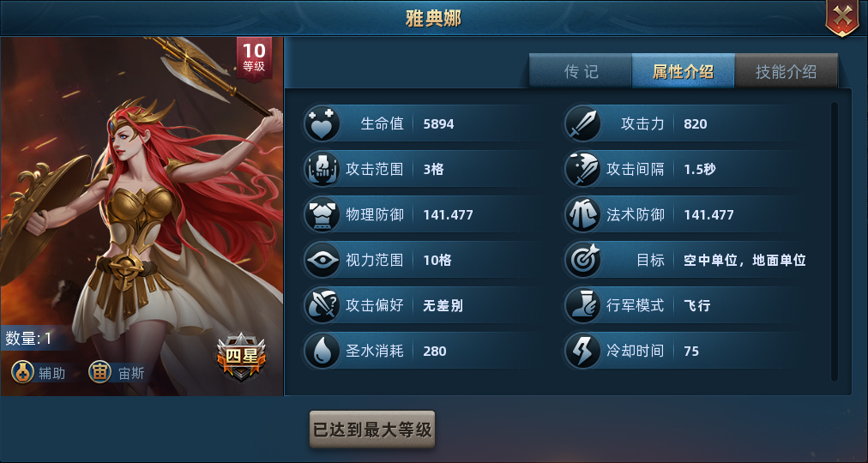The image size is (868, 463).
Task: Select the armor icon next to 物理防御
Action: coord(322,214)
